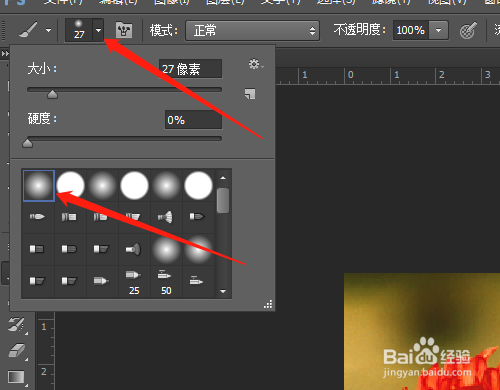
Task: Toggle the pressure-for-opacity tablet icon
Action: tap(468, 31)
